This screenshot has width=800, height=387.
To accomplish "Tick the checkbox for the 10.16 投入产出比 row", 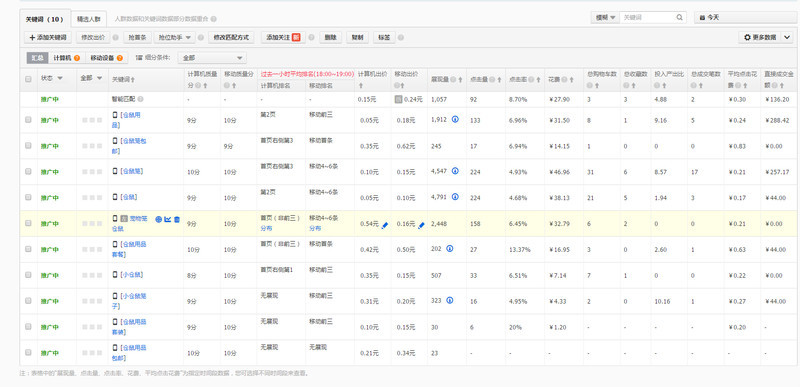I will coord(28,300).
